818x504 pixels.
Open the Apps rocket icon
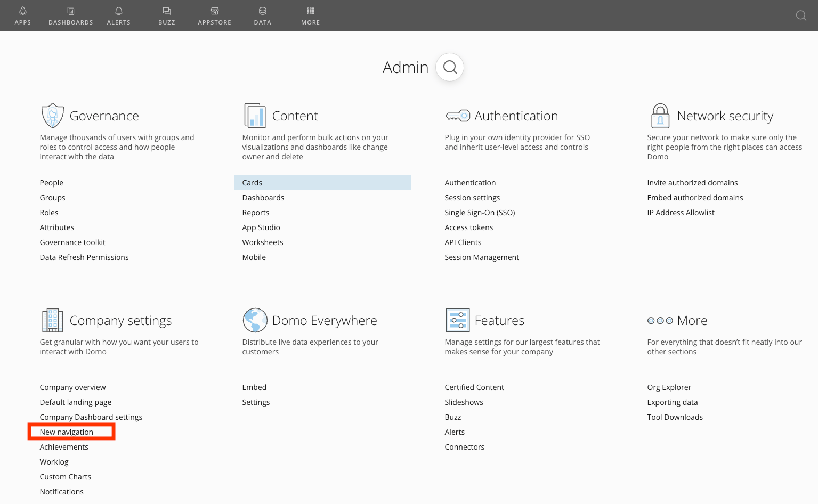pyautogui.click(x=23, y=11)
